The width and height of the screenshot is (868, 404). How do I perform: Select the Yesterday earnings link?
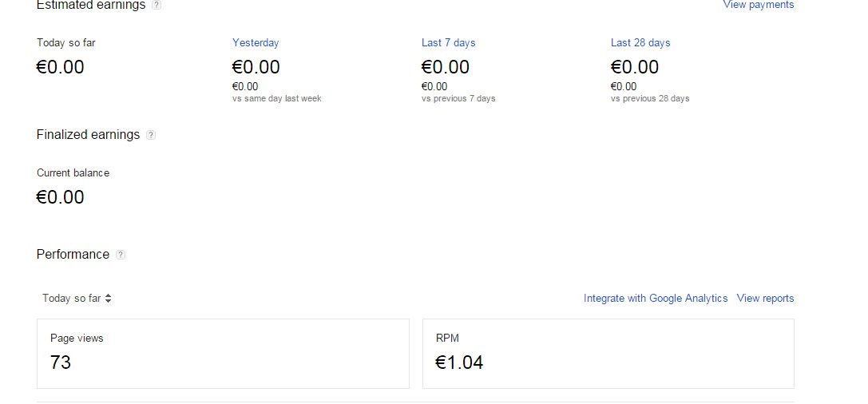click(256, 43)
